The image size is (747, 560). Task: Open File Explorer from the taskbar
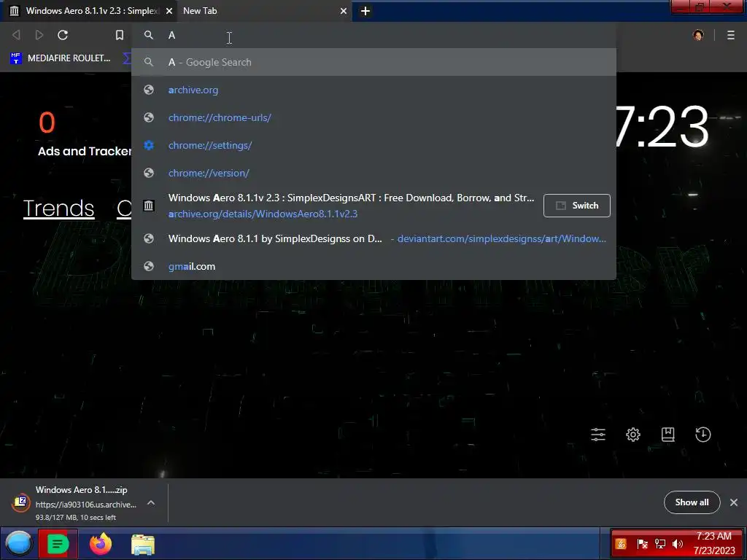coord(143,544)
